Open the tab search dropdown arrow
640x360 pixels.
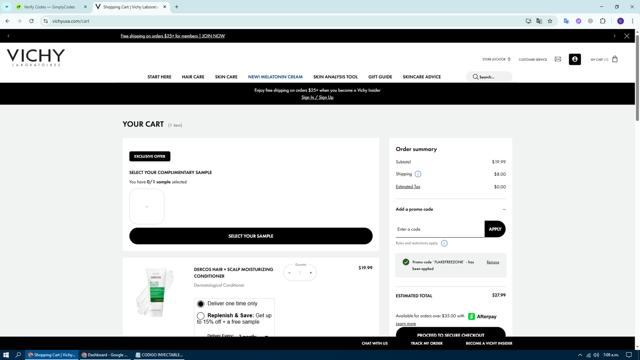(7, 7)
